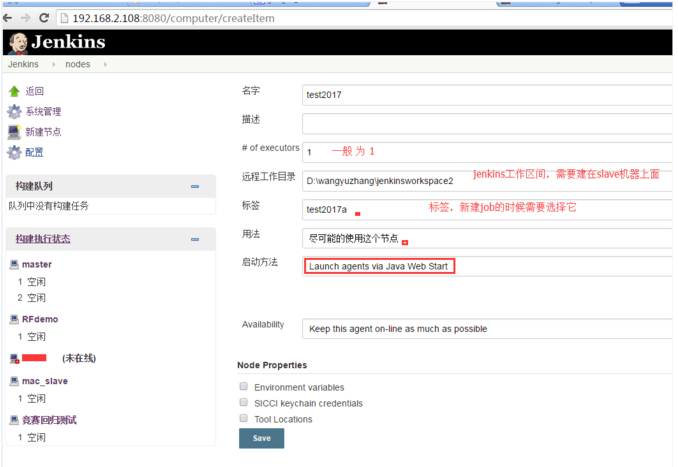This screenshot has height=467, width=678.
Task: Enable SICCI keychain credentials checkbox
Action: pyautogui.click(x=243, y=402)
